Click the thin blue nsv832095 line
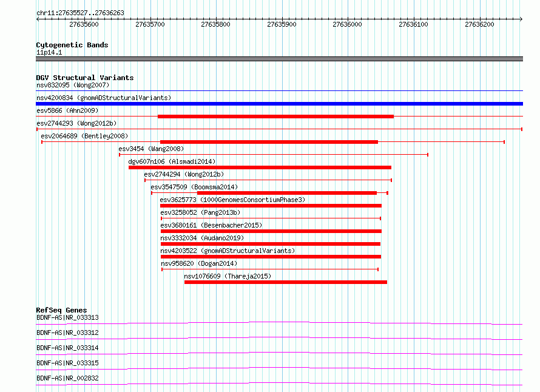Screen dimensions: 540x392 tap(279, 91)
